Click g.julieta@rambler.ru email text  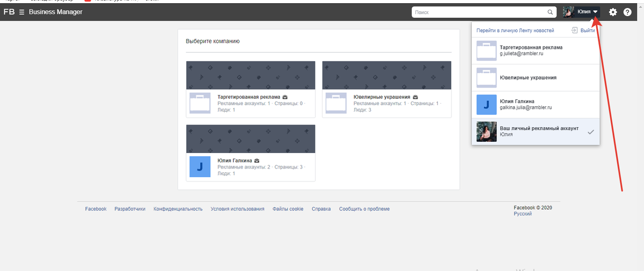pyautogui.click(x=522, y=54)
